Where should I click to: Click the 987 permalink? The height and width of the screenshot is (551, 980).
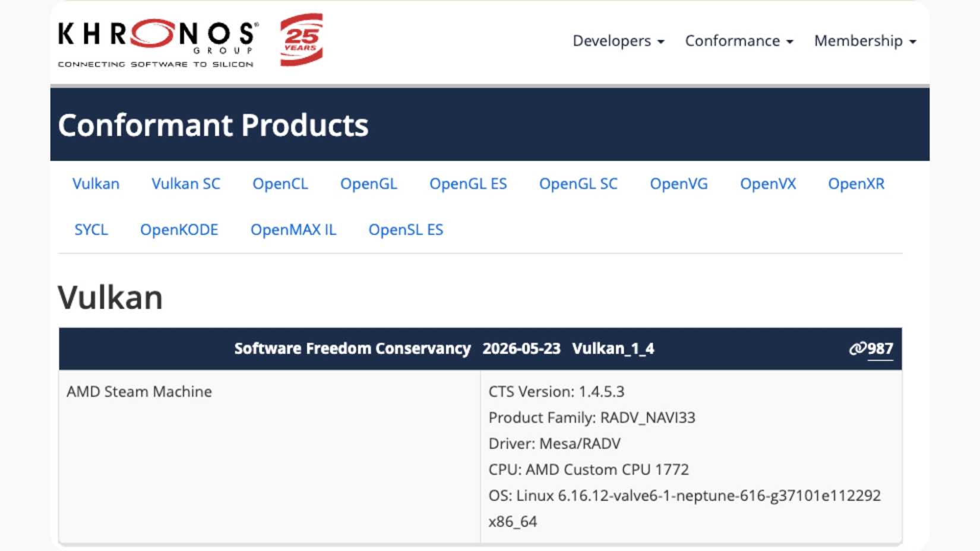pyautogui.click(x=871, y=349)
